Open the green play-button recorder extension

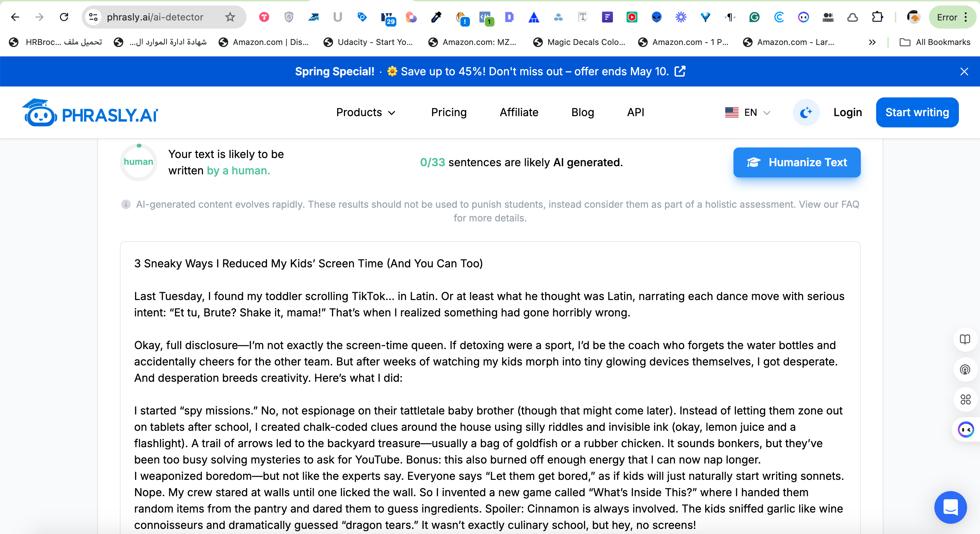coord(632,17)
